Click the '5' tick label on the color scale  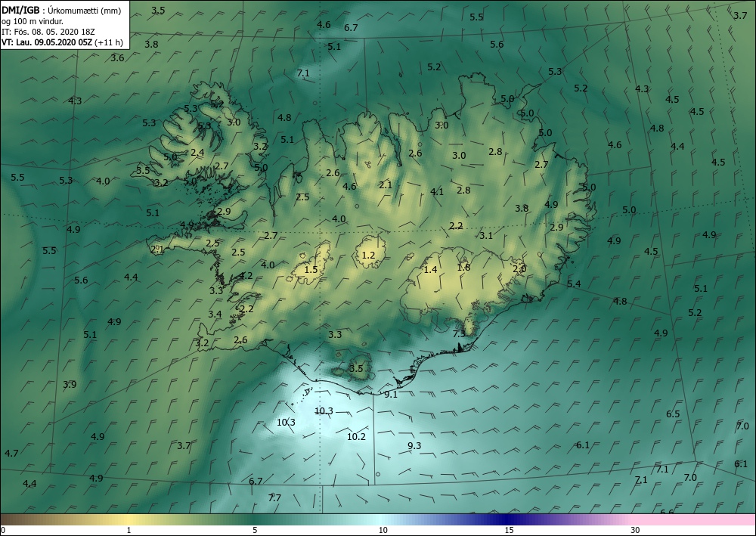click(255, 530)
